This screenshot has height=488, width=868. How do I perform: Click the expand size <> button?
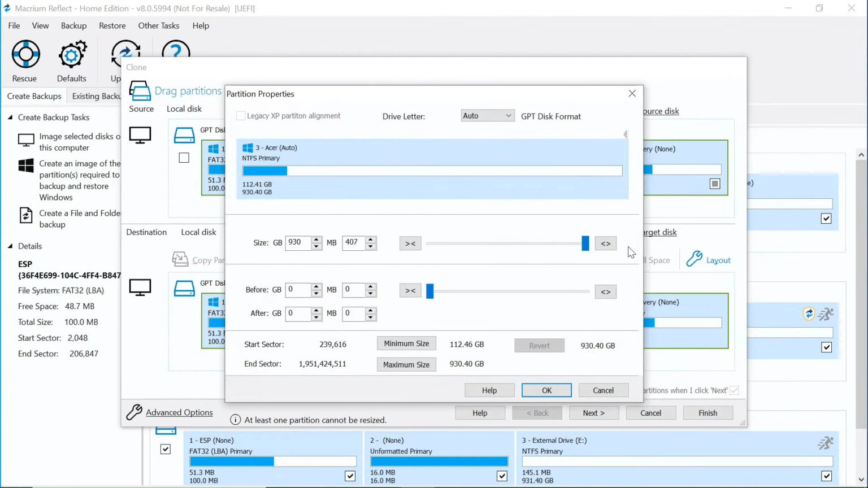click(605, 243)
